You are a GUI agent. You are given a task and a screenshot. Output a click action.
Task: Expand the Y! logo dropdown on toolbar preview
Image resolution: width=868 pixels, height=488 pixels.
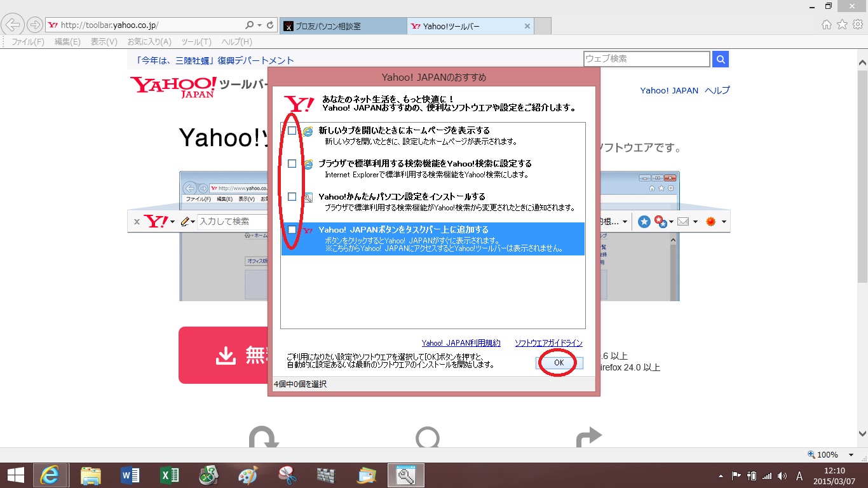point(172,222)
